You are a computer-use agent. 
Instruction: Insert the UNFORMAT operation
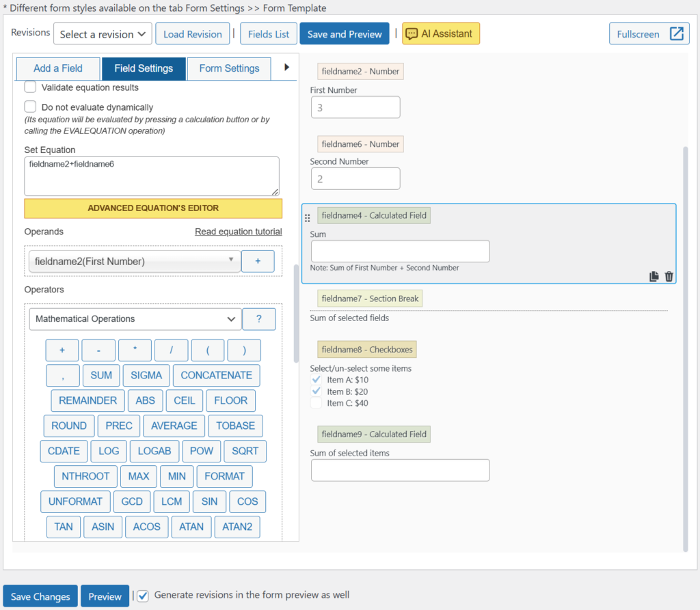75,501
